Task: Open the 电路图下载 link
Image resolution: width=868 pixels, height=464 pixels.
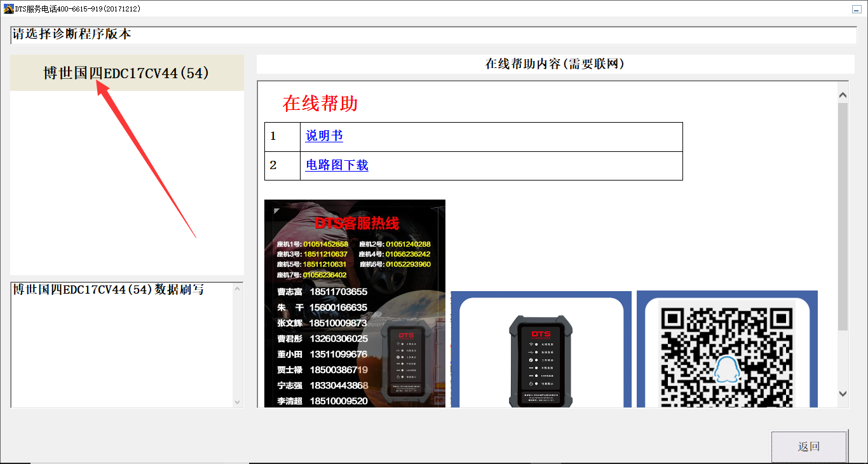Action: (x=337, y=165)
